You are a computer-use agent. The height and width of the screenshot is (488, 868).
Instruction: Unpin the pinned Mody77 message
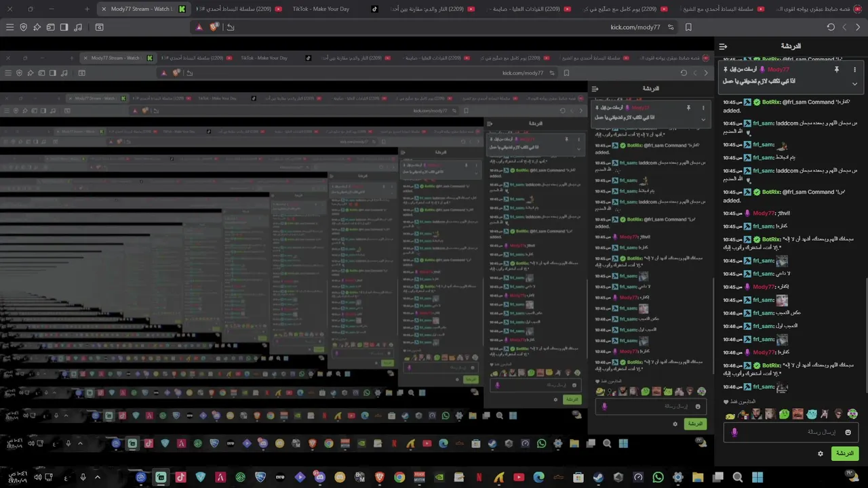(836, 69)
